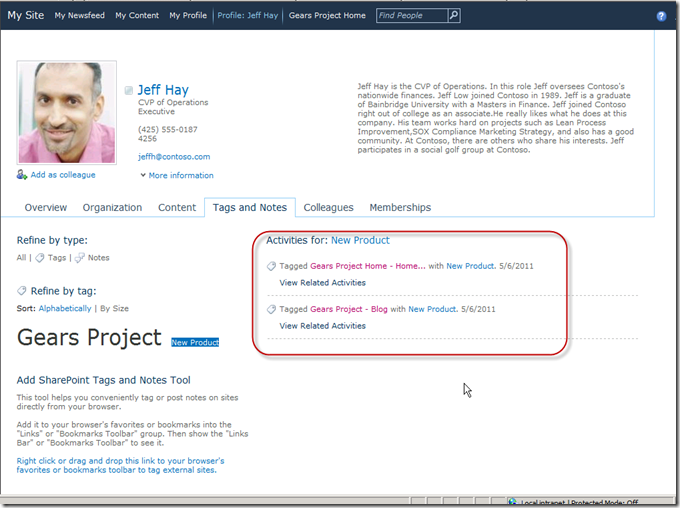680x508 pixels.
Task: Filter by Tags type
Action: coord(57,258)
